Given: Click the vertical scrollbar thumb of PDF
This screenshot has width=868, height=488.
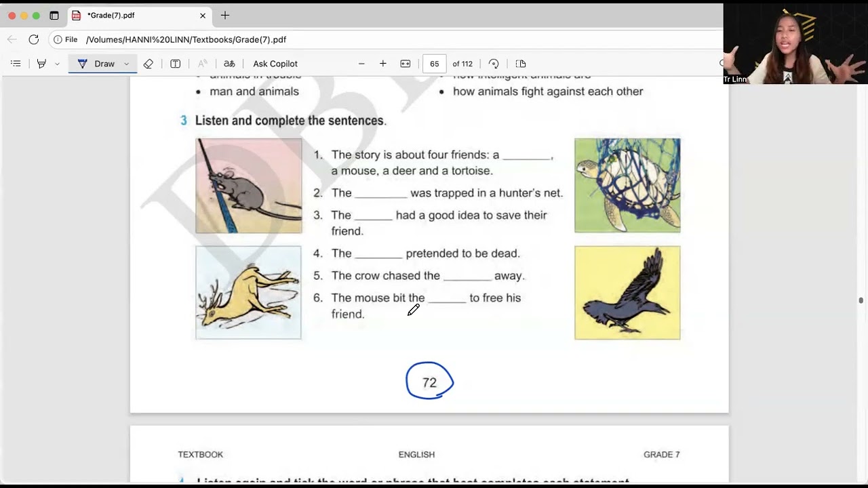Looking at the screenshot, I should [x=861, y=300].
